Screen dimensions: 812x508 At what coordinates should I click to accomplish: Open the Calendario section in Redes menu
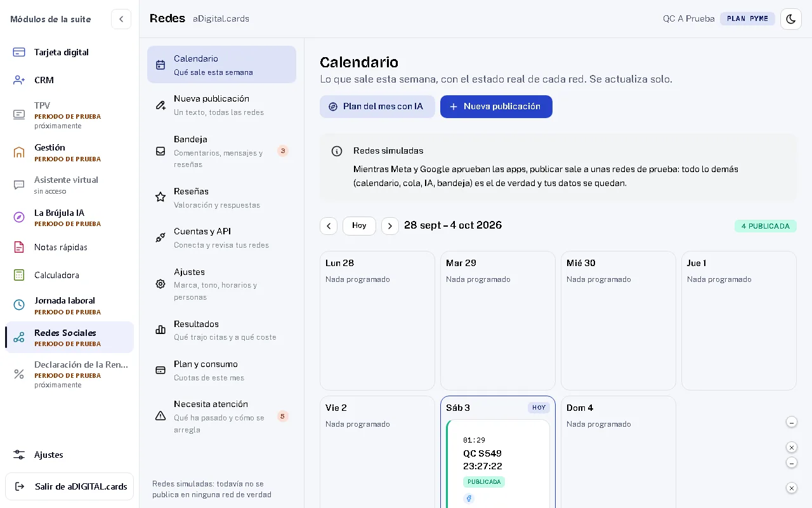pos(221,64)
